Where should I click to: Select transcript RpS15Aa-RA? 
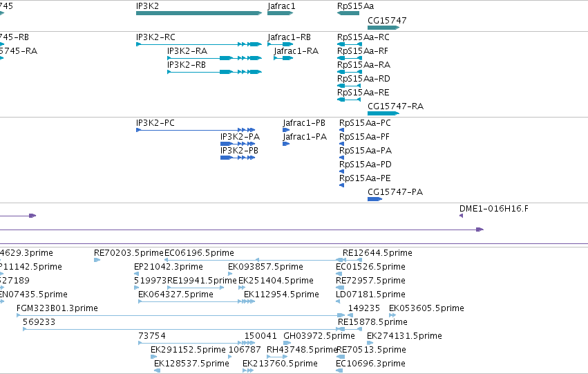coord(350,72)
